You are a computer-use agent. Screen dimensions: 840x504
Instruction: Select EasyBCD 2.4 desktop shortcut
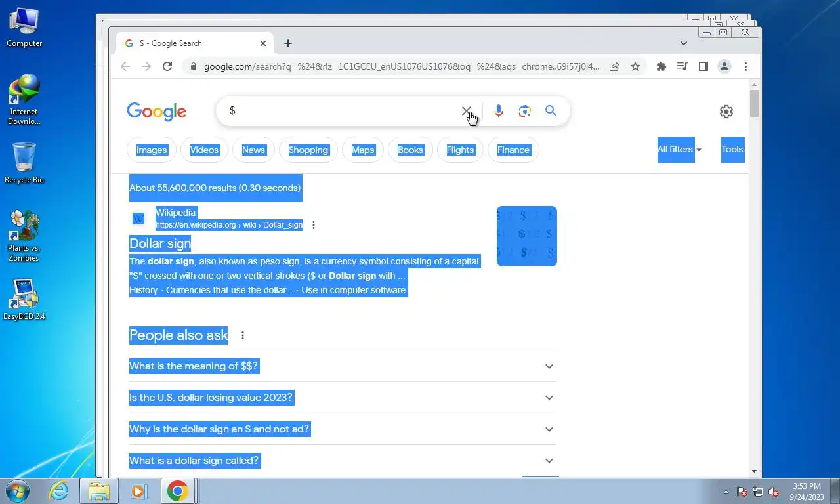[x=24, y=301]
